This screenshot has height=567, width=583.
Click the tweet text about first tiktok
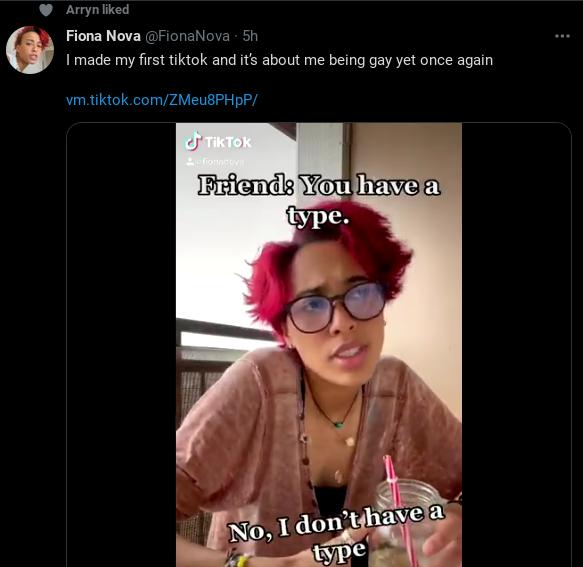click(279, 60)
